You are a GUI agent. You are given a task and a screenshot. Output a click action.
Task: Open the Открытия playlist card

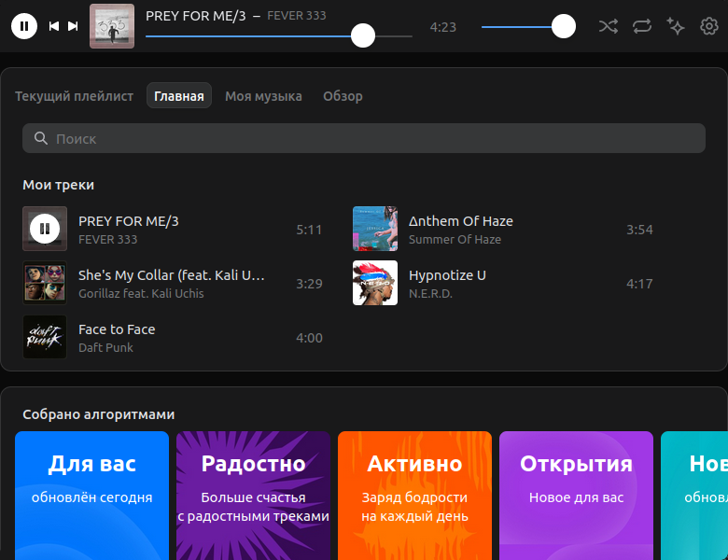coord(576,496)
